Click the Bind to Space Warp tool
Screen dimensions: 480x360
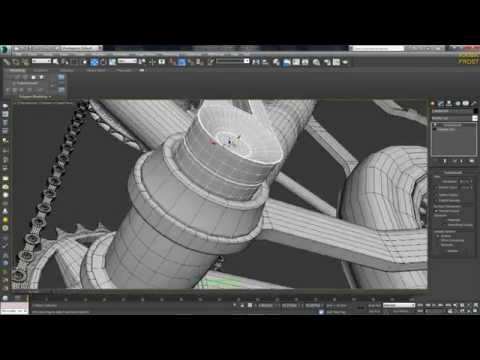pos(25,62)
